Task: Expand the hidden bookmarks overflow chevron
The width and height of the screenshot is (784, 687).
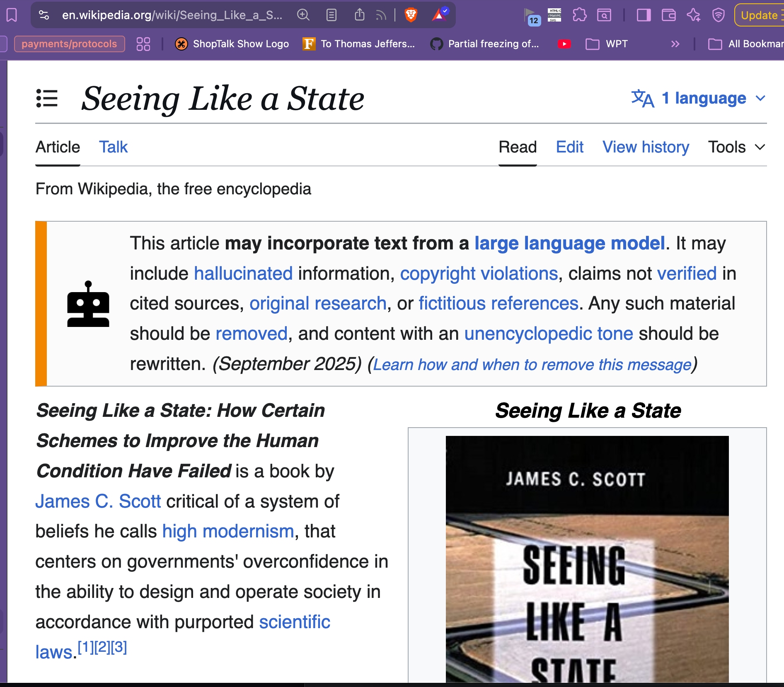Action: coord(675,44)
